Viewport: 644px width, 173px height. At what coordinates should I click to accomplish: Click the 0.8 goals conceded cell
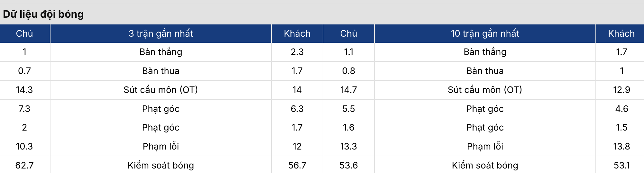[x=348, y=71]
